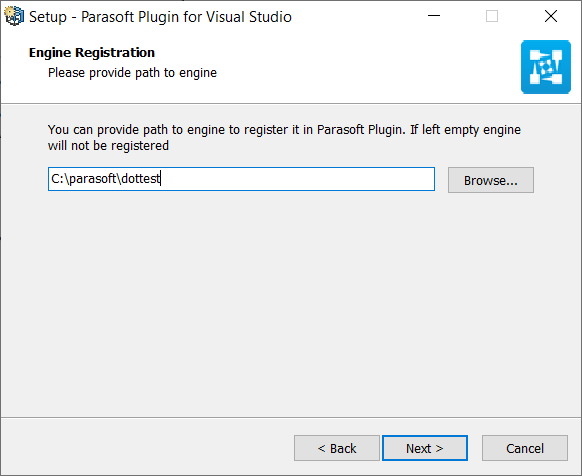The width and height of the screenshot is (582, 476).
Task: Click the blue Parasoft logo icon
Action: coord(546,67)
